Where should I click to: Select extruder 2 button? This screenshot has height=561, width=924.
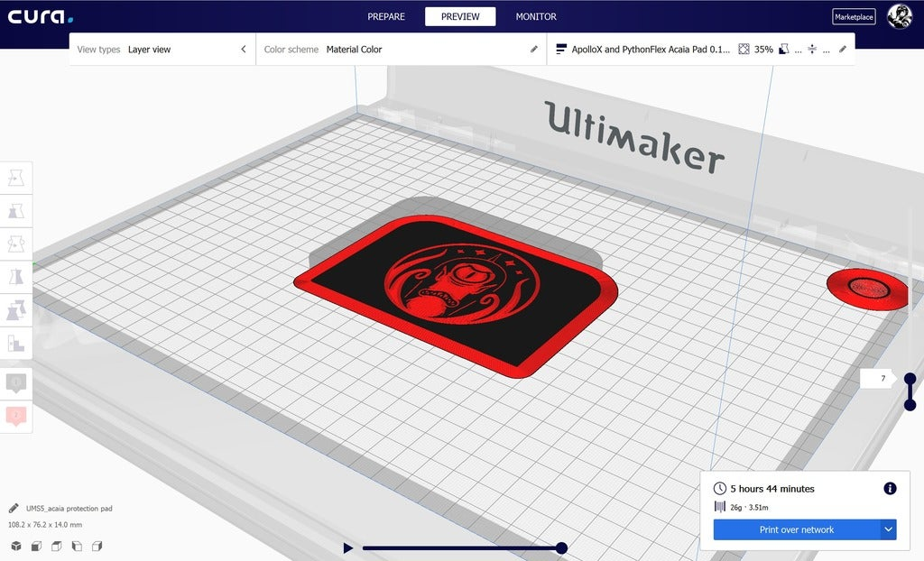click(16, 416)
